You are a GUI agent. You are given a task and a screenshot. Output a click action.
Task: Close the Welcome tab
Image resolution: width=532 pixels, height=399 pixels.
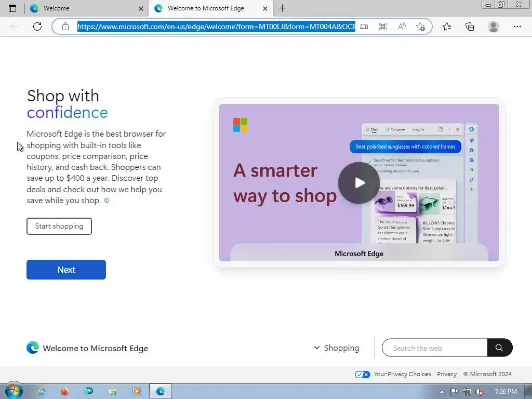pyautogui.click(x=141, y=8)
